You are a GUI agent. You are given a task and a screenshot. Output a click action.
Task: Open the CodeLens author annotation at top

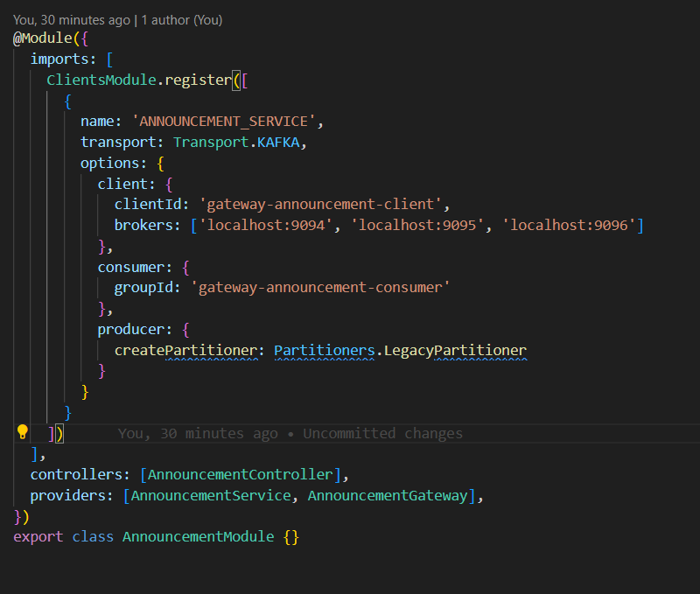(118, 20)
